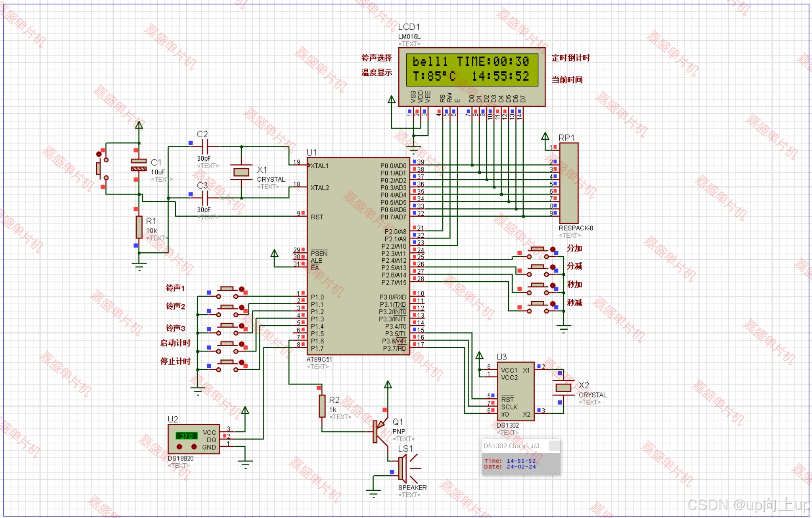This screenshot has width=812, height=518.
Task: Click the reset push button beside C1
Action: pyautogui.click(x=99, y=169)
